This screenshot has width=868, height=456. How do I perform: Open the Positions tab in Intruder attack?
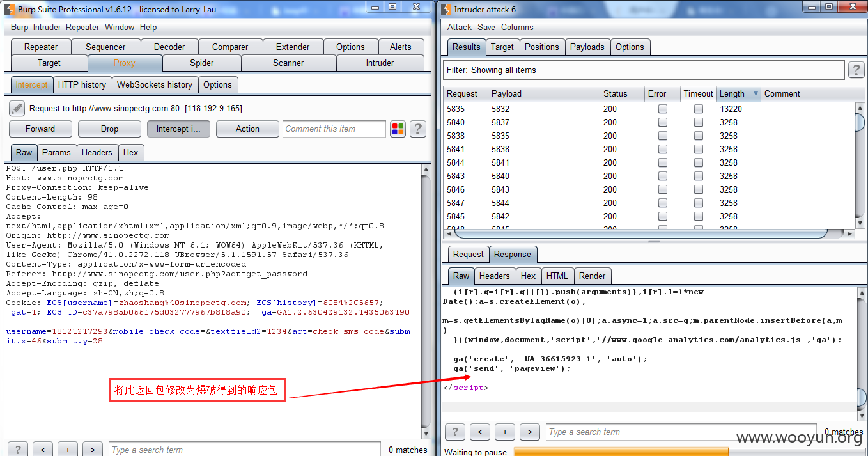click(541, 47)
